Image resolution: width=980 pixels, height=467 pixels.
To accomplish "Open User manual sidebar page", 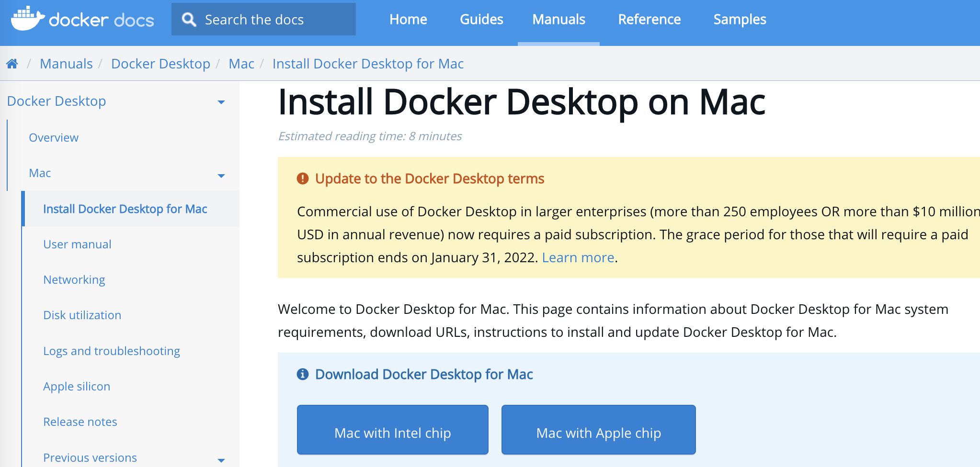I will (77, 244).
